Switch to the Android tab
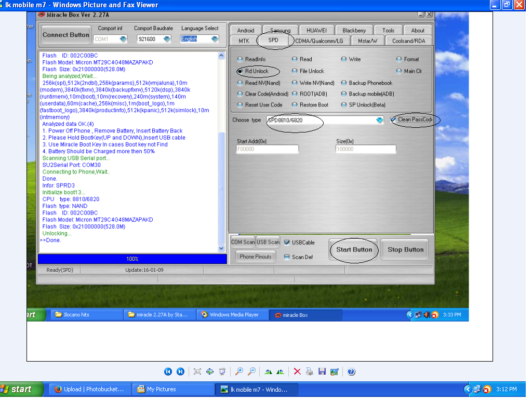Image resolution: width=532 pixels, height=399 pixels. [x=246, y=31]
